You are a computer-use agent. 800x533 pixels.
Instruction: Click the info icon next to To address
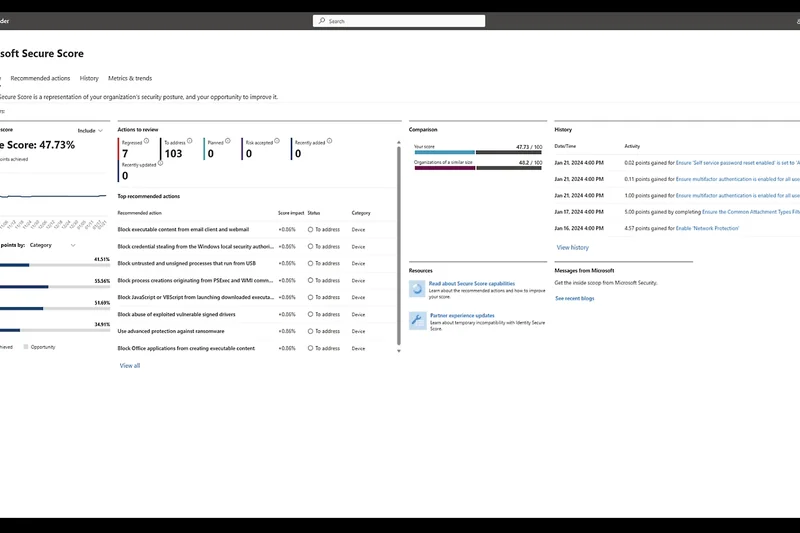point(190,141)
